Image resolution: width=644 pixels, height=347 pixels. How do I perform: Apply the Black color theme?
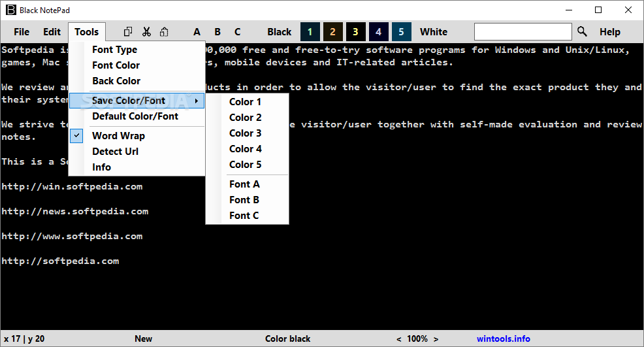point(280,31)
